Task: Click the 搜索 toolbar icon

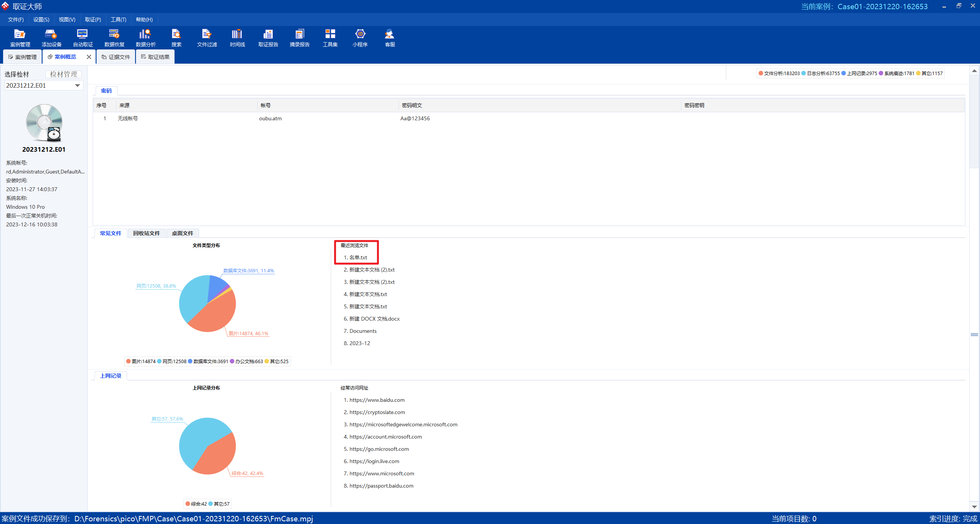Action: [176, 38]
